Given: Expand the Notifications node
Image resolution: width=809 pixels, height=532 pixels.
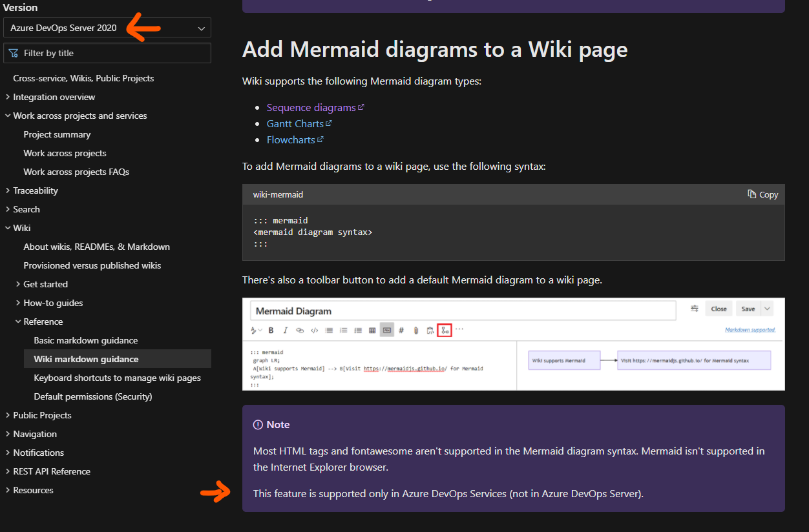Looking at the screenshot, I should coord(38,453).
